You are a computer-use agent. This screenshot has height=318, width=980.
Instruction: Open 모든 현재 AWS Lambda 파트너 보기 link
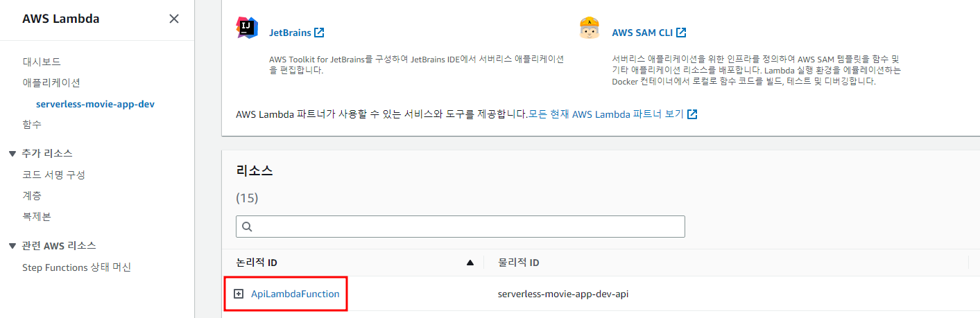click(612, 114)
